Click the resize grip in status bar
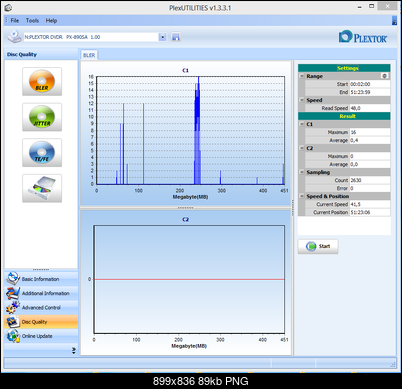 (393, 365)
